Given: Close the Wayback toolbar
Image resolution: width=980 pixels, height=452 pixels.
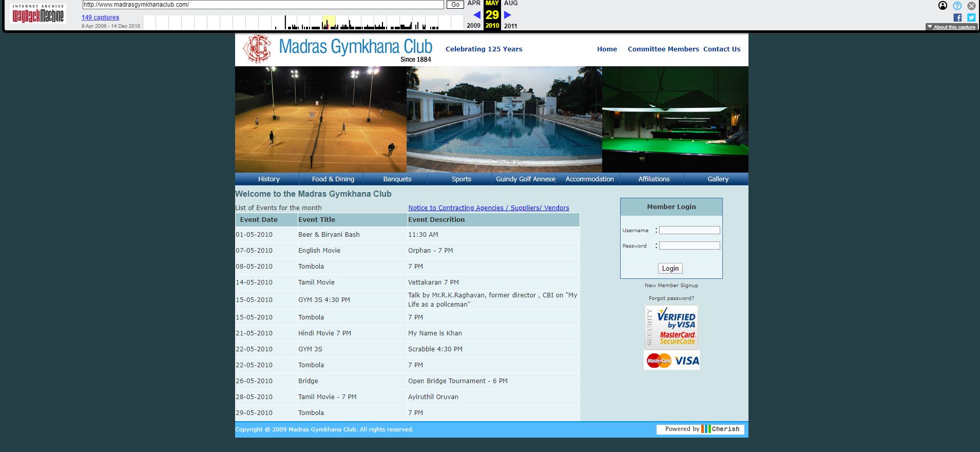Looking at the screenshot, I should pyautogui.click(x=971, y=6).
